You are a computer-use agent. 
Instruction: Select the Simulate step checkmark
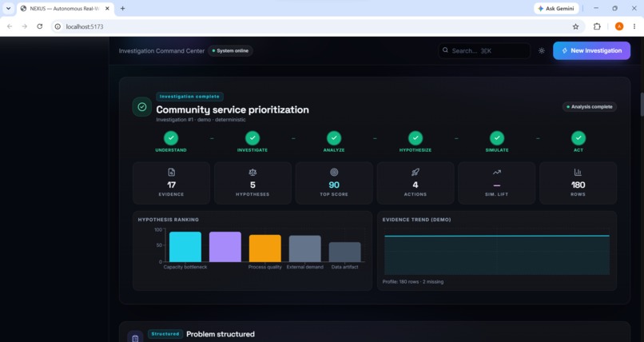tap(497, 138)
